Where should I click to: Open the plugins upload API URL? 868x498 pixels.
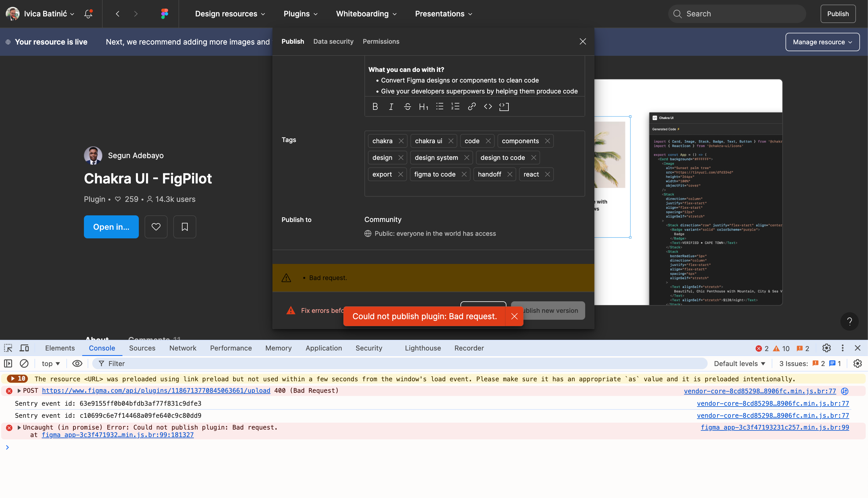pyautogui.click(x=156, y=390)
